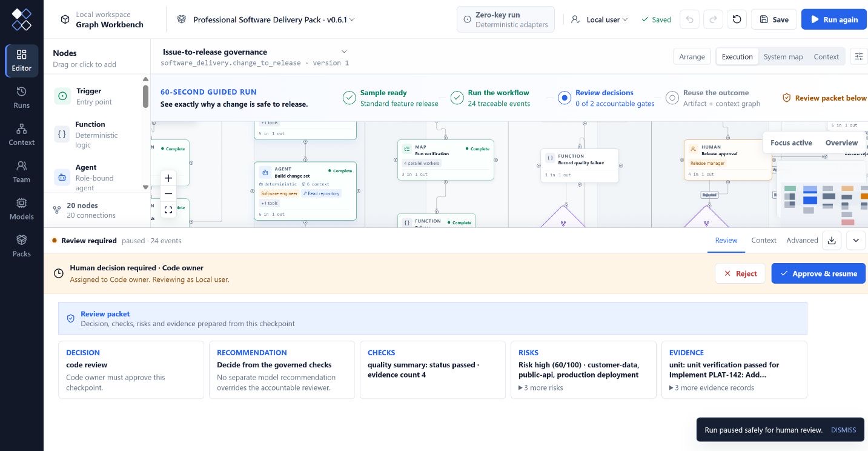Switch to the Execution view tab
This screenshot has width=868, height=451.
point(737,56)
